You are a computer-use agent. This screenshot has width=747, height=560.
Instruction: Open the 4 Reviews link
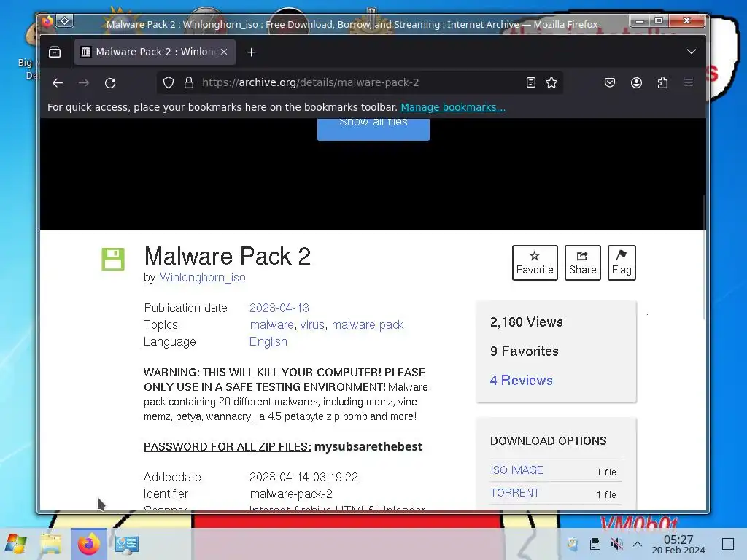[521, 380]
